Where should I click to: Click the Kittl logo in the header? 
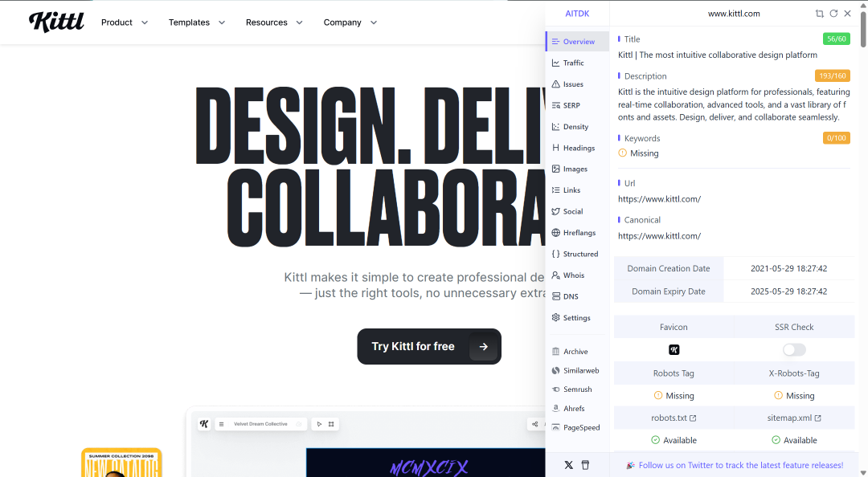(x=56, y=22)
